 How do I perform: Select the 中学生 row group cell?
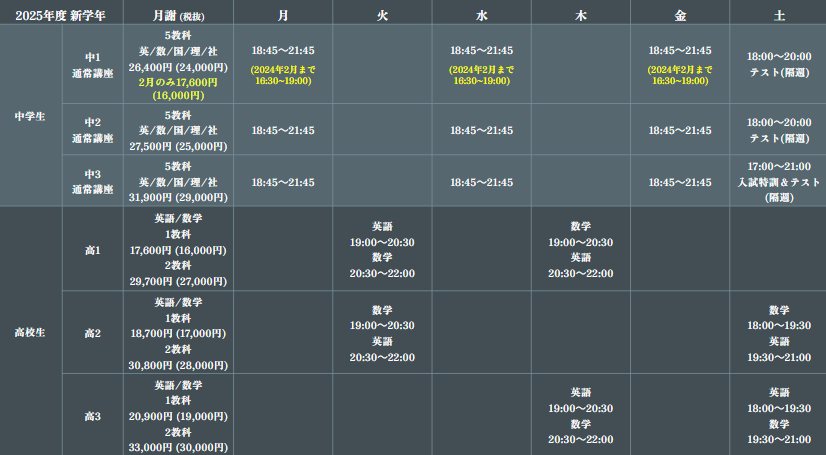30,115
